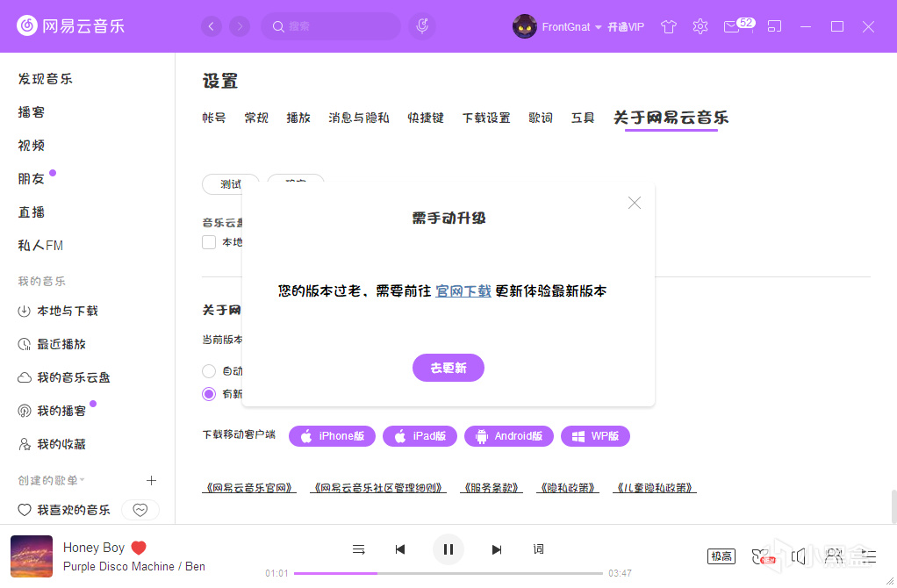897x588 pixels.
Task: Open the 《服务条款》 link
Action: coord(492,488)
